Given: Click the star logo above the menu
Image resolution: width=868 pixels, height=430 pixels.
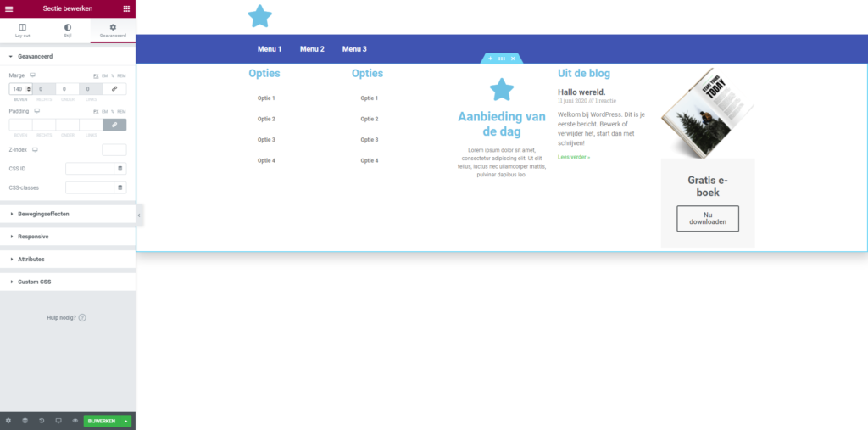Looking at the screenshot, I should coord(259,16).
